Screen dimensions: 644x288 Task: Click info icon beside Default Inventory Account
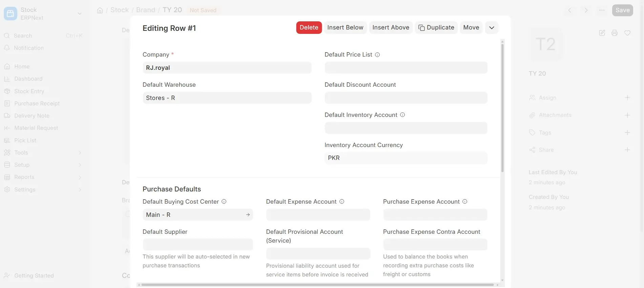(402, 115)
